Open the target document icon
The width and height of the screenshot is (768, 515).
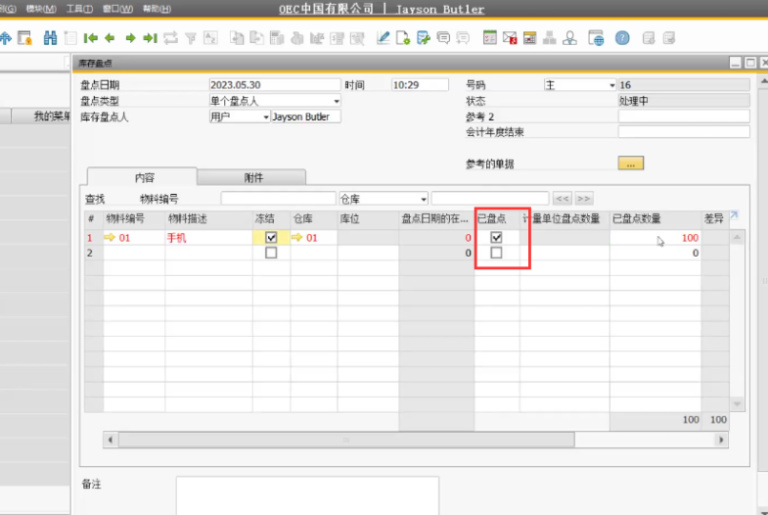coord(257,38)
